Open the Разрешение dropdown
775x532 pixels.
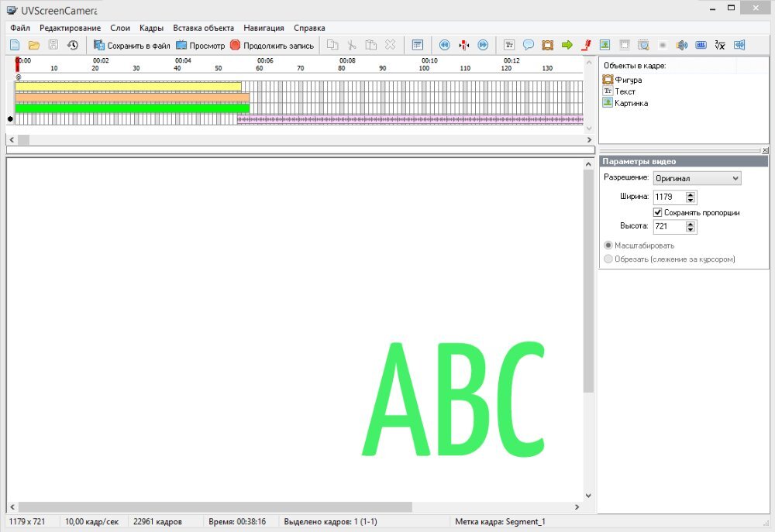tap(697, 178)
